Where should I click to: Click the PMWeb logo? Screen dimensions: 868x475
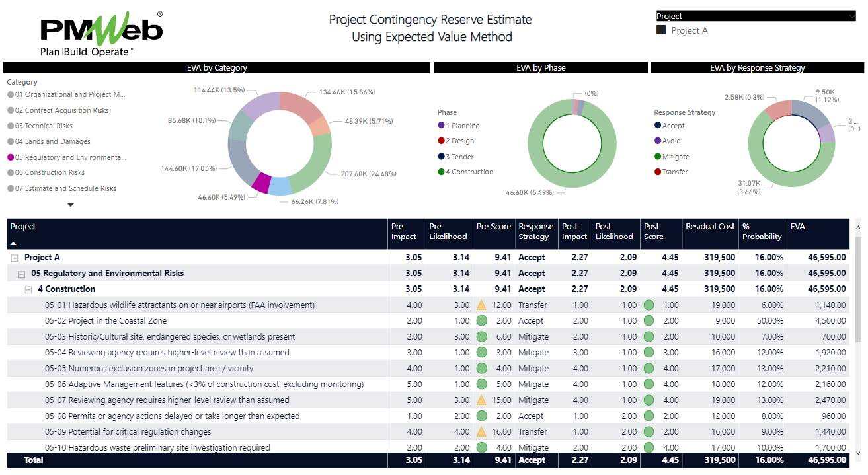pyautogui.click(x=101, y=34)
